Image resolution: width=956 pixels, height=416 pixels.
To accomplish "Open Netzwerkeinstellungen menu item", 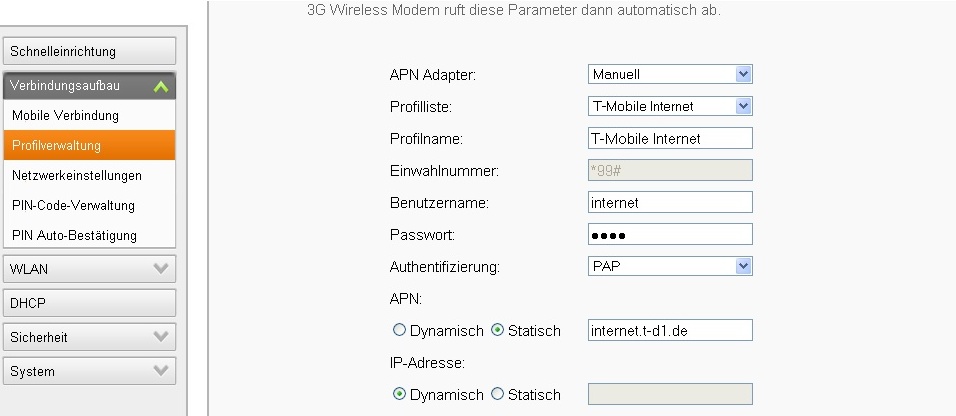I will click(77, 176).
